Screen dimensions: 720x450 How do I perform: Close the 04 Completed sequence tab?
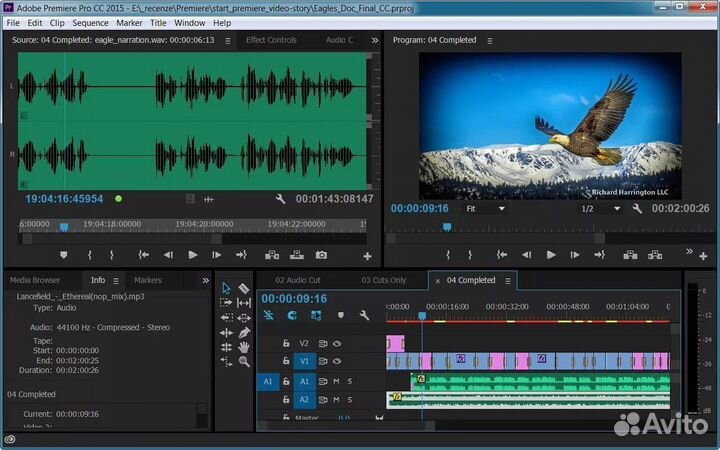tap(438, 281)
